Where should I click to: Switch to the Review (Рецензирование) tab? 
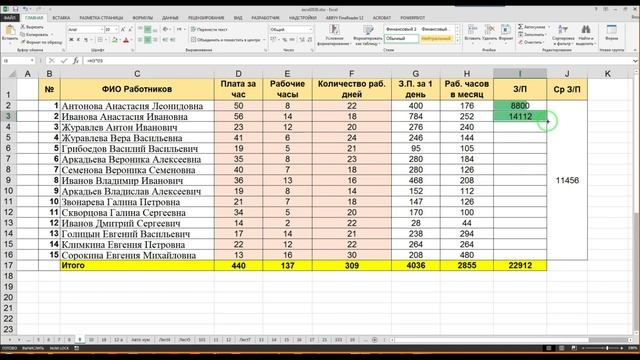[206, 18]
